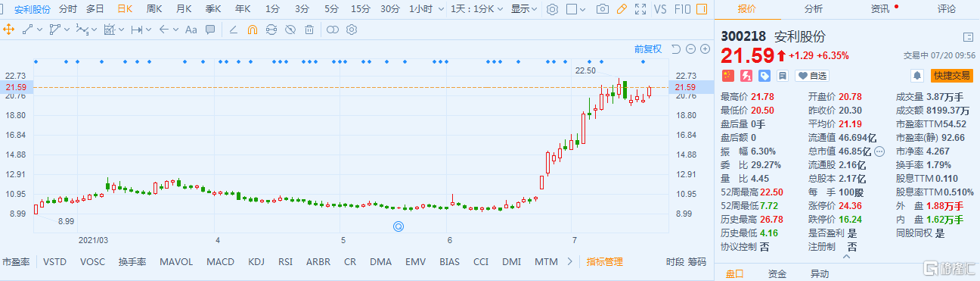This screenshot has width=980, height=281.
Task: Click 前复权 price adjustment option
Action: (648, 48)
